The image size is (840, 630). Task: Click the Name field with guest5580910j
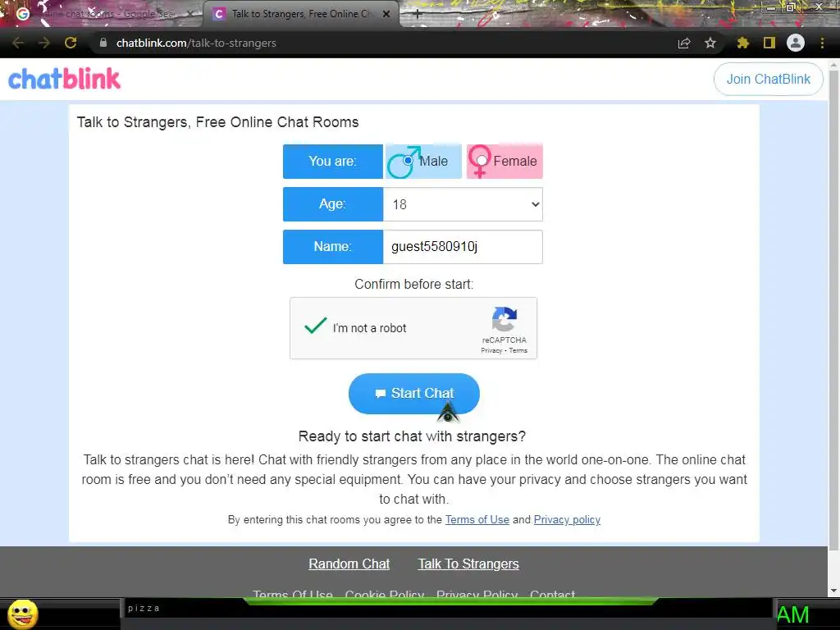pos(463,246)
